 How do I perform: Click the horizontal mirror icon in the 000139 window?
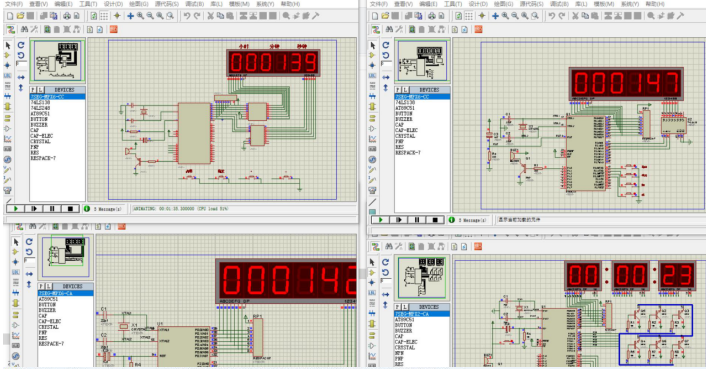21,78
